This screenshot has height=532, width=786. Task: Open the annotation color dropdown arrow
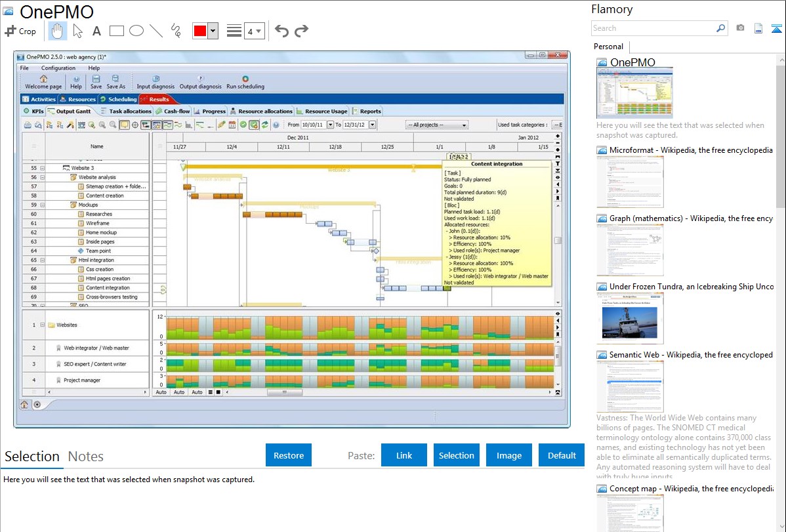213,31
